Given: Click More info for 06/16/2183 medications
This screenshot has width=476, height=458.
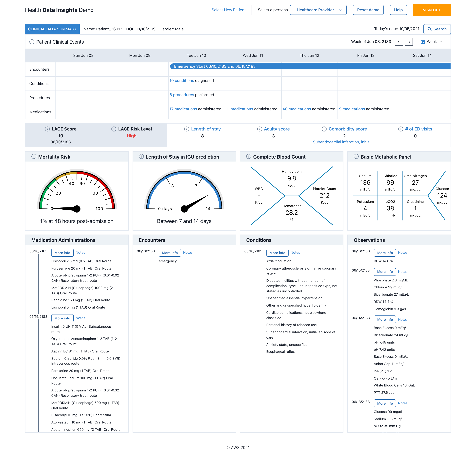Looking at the screenshot, I should [62, 253].
